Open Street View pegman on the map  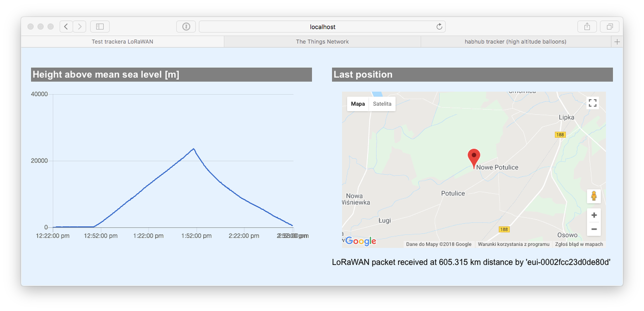594,196
